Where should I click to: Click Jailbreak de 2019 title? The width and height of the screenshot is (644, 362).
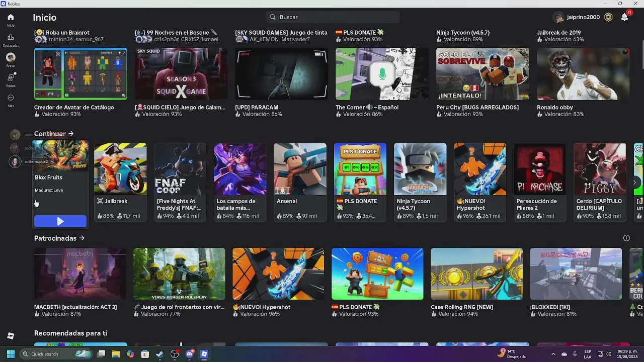559,33
